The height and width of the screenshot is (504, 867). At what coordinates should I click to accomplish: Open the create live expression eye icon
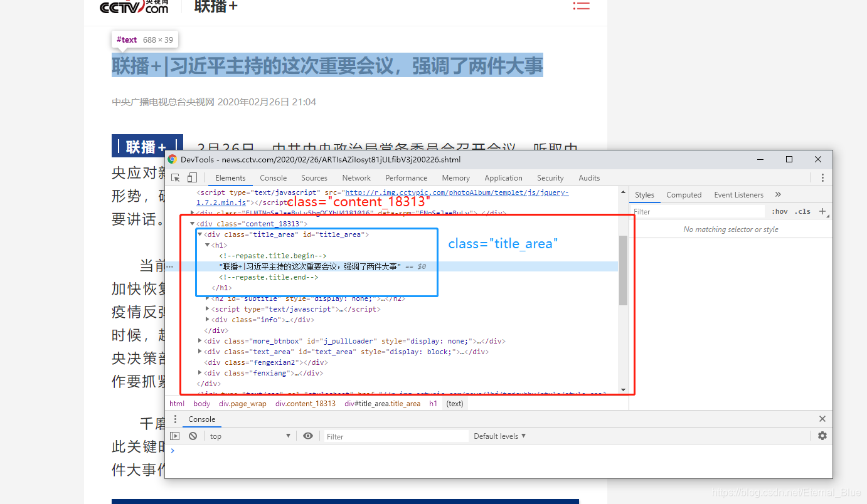(307, 436)
